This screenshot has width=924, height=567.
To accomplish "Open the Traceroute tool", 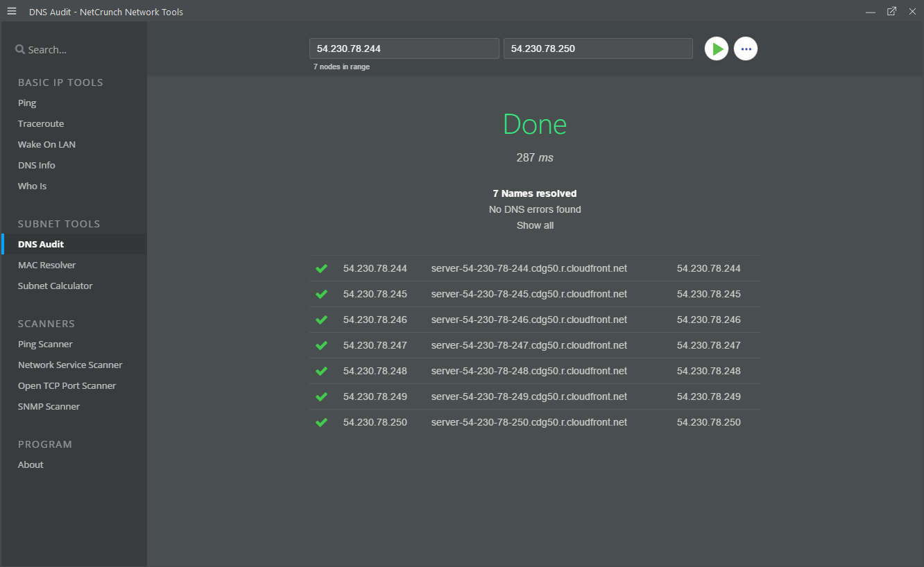I will [40, 123].
